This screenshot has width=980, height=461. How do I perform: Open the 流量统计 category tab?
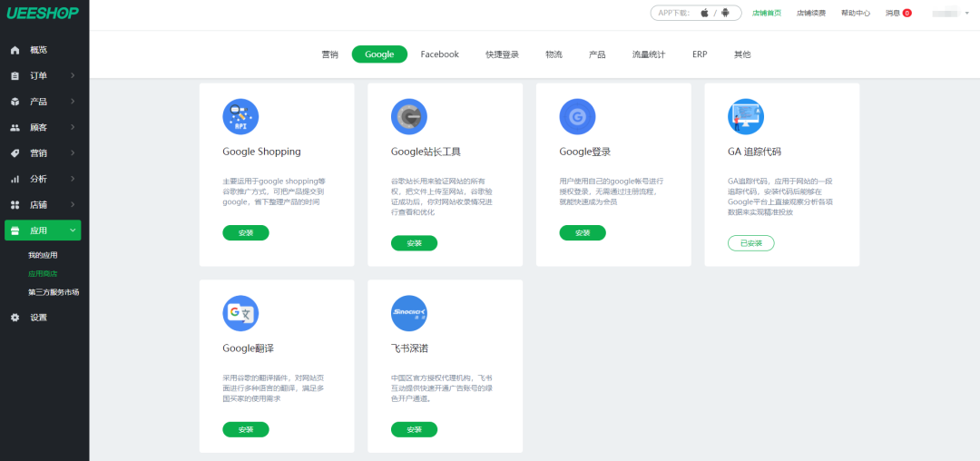(649, 54)
